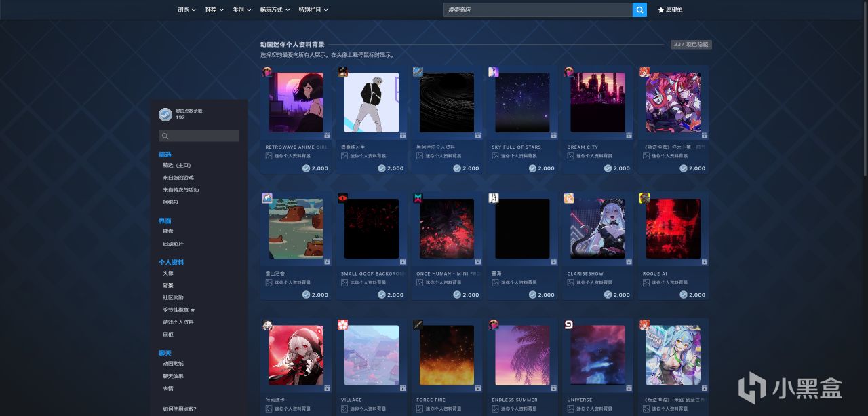868x416 pixels.
Task: Click game icon on Clariseshow card
Action: coord(569,198)
